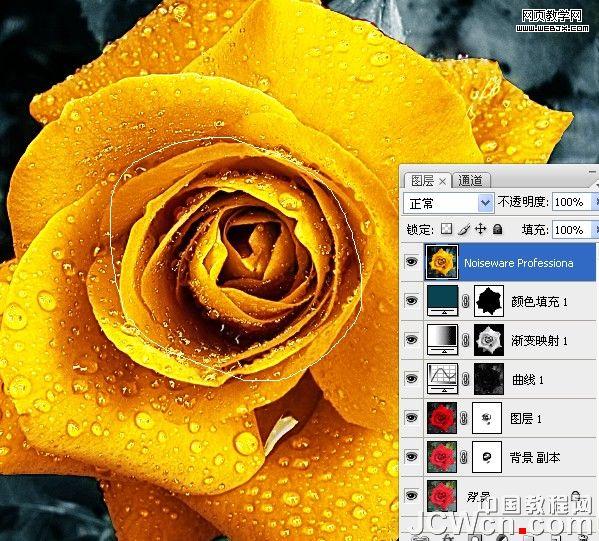This screenshot has width=599, height=541.
Task: Click the 不透明度 100% input field
Action: tap(571, 202)
